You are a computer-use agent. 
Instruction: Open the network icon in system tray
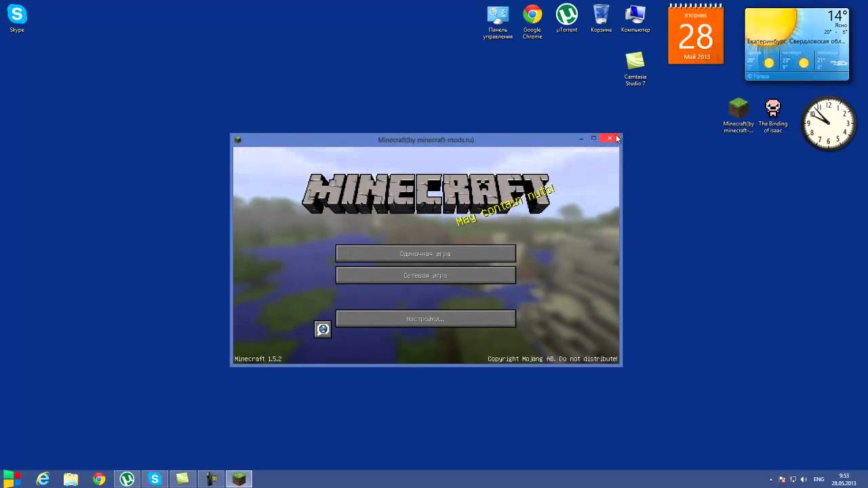click(793, 479)
